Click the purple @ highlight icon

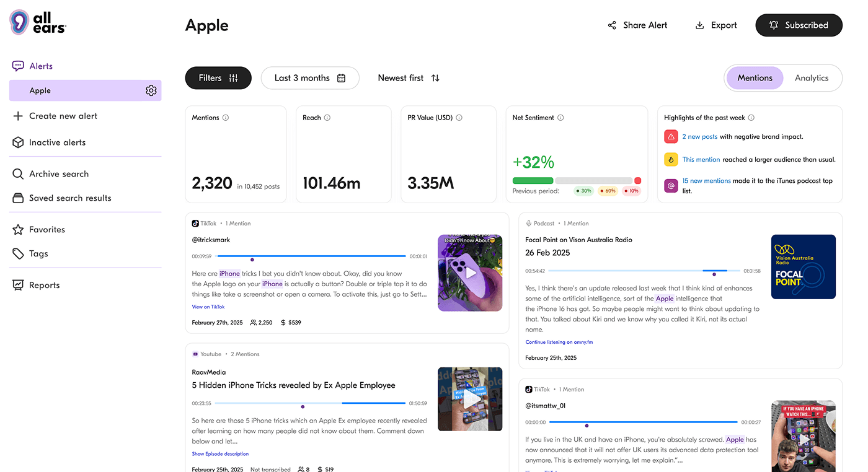tap(671, 185)
